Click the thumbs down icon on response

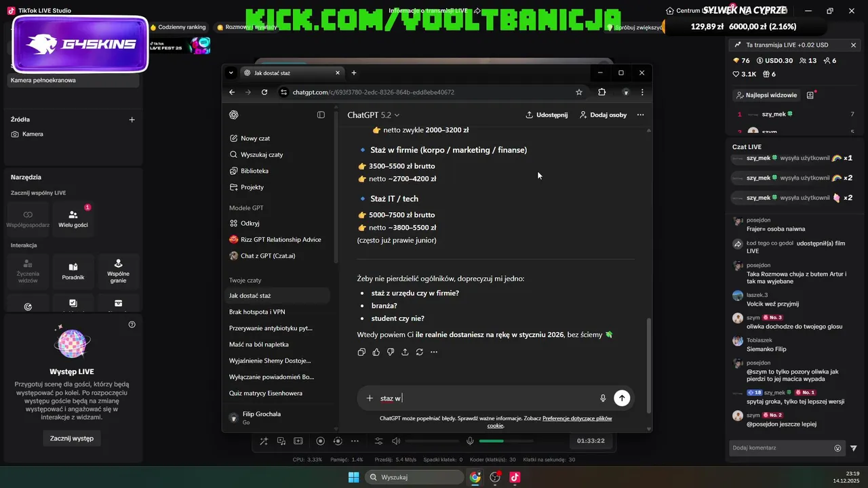pos(391,352)
